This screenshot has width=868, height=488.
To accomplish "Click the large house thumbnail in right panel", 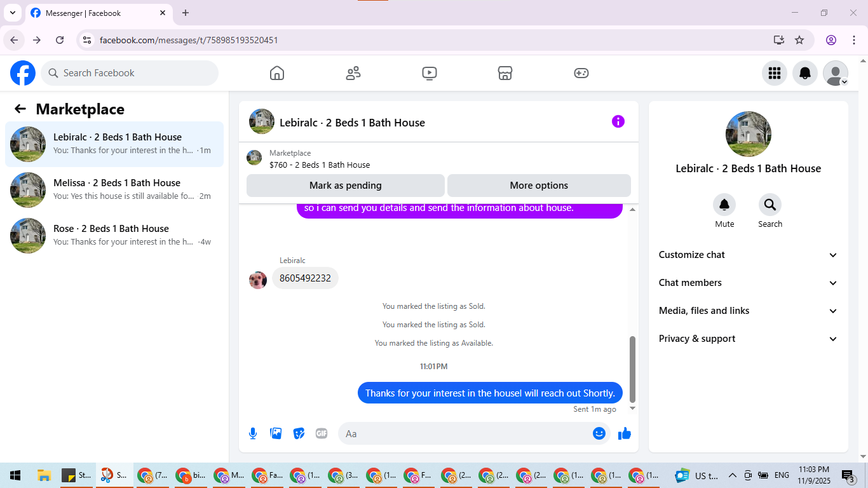I will pos(749,134).
